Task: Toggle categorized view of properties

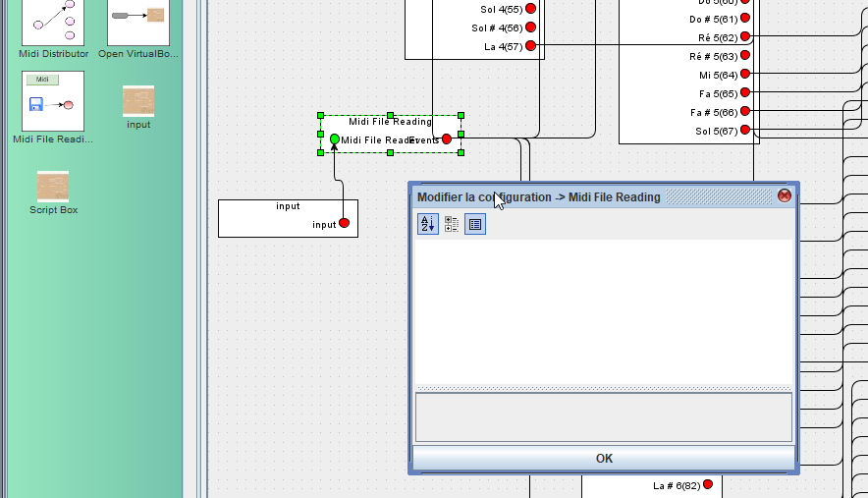Action: 452,224
